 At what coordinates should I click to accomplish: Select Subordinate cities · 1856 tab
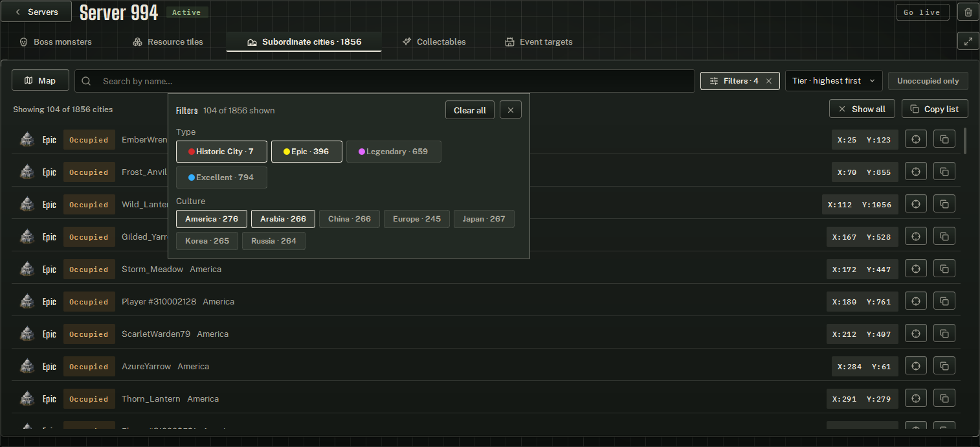pos(304,41)
